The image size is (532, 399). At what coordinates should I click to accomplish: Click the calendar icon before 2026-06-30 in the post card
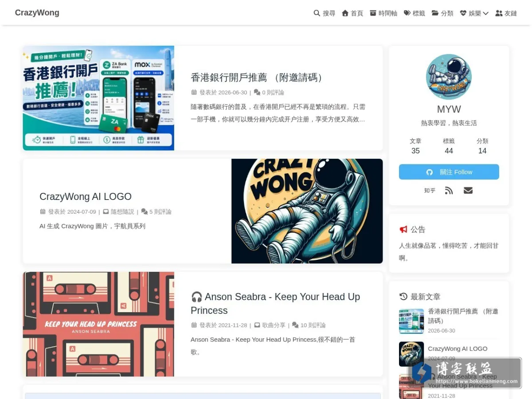194,92
